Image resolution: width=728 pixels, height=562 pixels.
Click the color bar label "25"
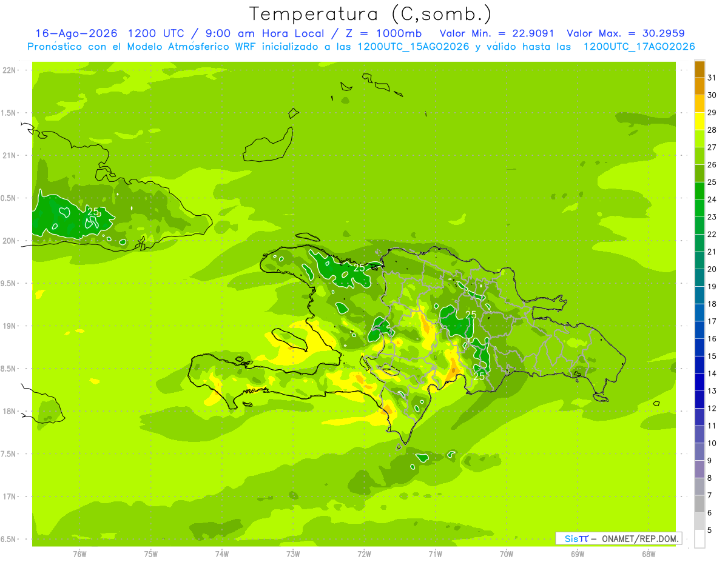tap(712, 182)
